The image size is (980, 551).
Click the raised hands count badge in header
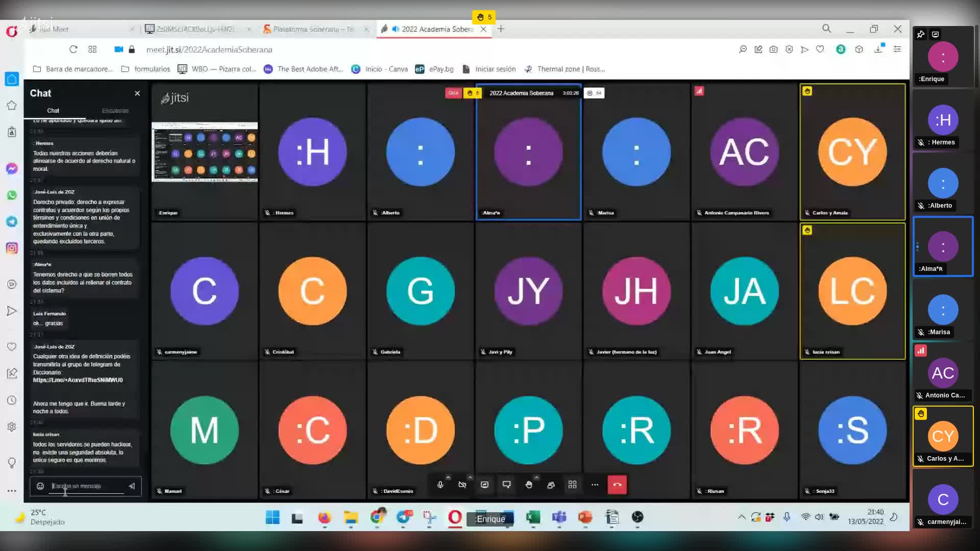[473, 93]
